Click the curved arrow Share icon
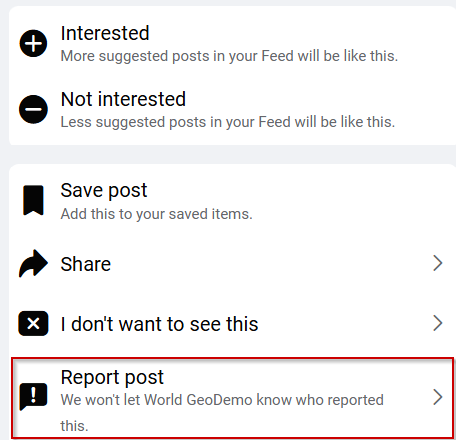Viewport: 456px width, 440px height. (x=33, y=263)
